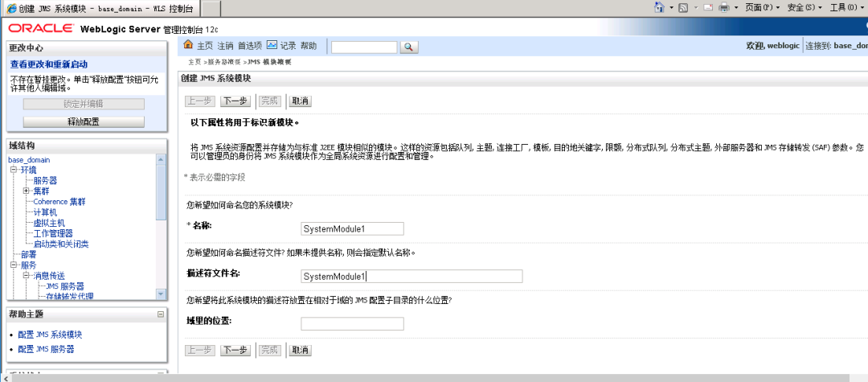868x382 pixels.
Task: Open the dropdown arrow next to feeds icon
Action: point(696,8)
